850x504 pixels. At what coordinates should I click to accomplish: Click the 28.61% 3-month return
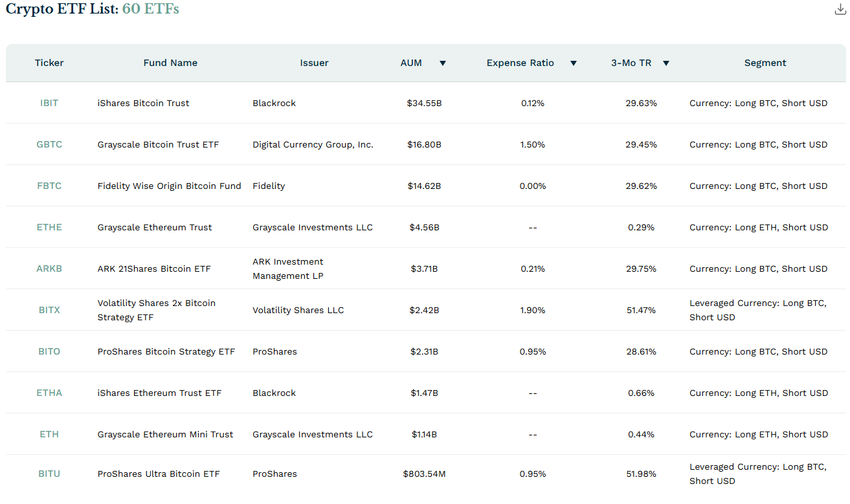point(641,351)
